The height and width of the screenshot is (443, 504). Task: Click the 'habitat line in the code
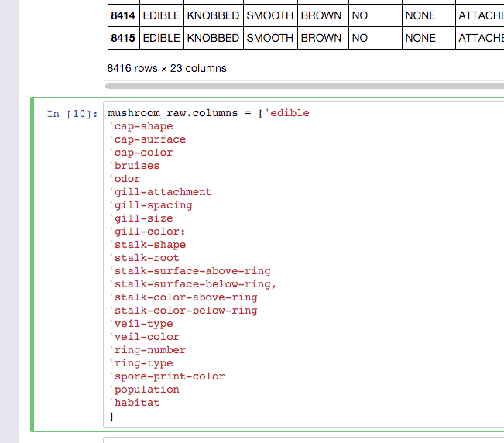coord(134,403)
